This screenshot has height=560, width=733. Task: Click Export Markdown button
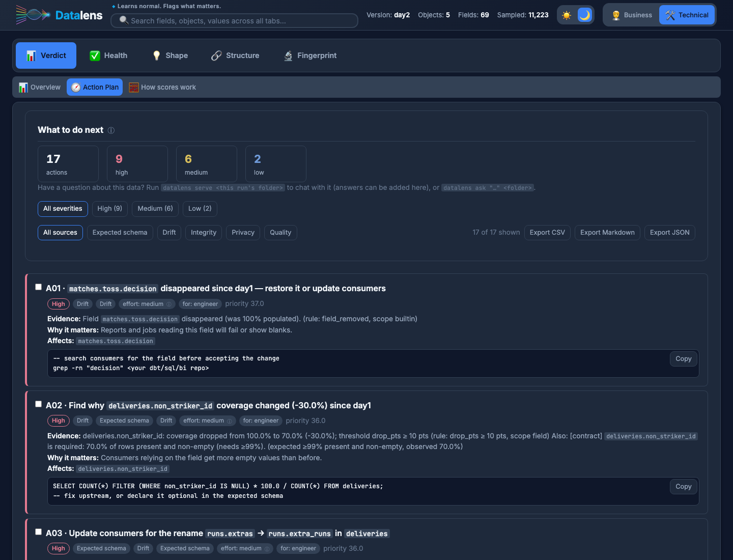point(607,233)
